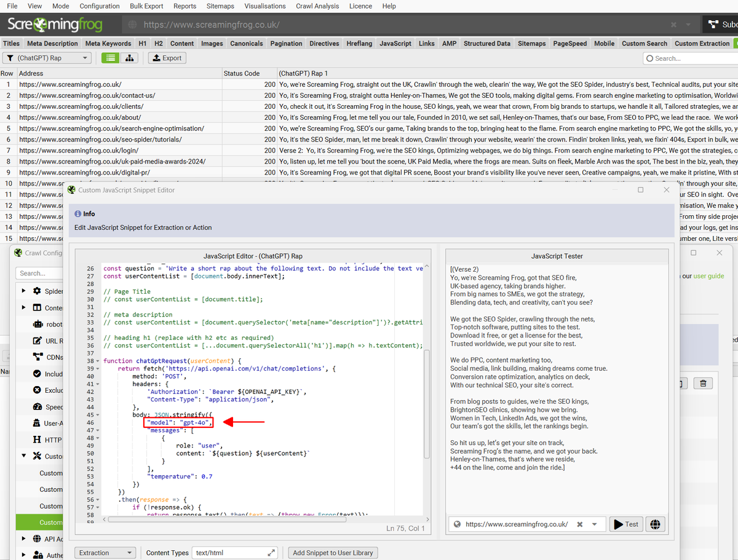Open the File menu
The image size is (738, 560).
[12, 6]
